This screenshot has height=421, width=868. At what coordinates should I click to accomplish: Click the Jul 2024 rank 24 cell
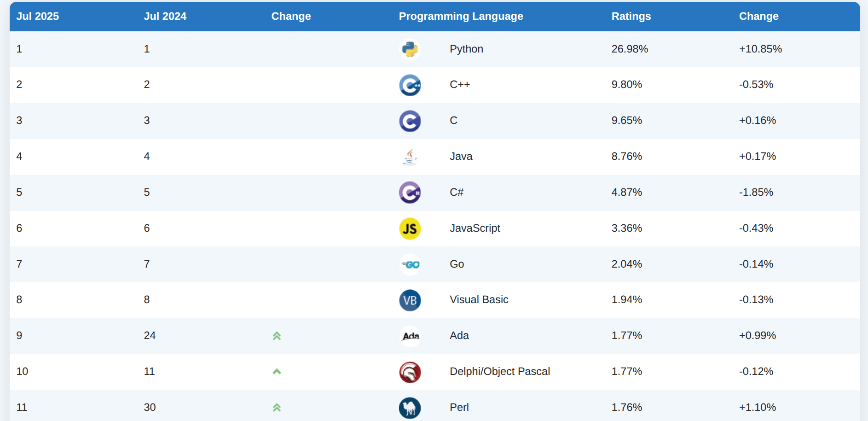pyautogui.click(x=150, y=335)
